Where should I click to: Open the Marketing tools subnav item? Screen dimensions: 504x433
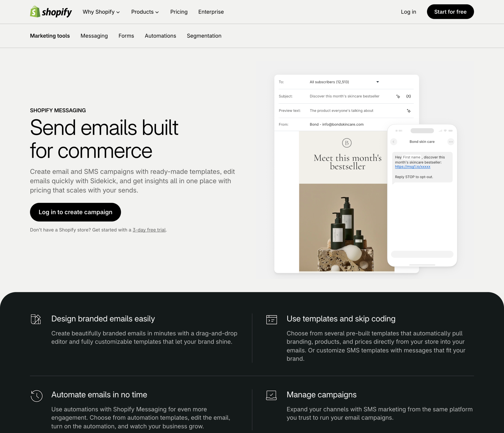(x=50, y=36)
